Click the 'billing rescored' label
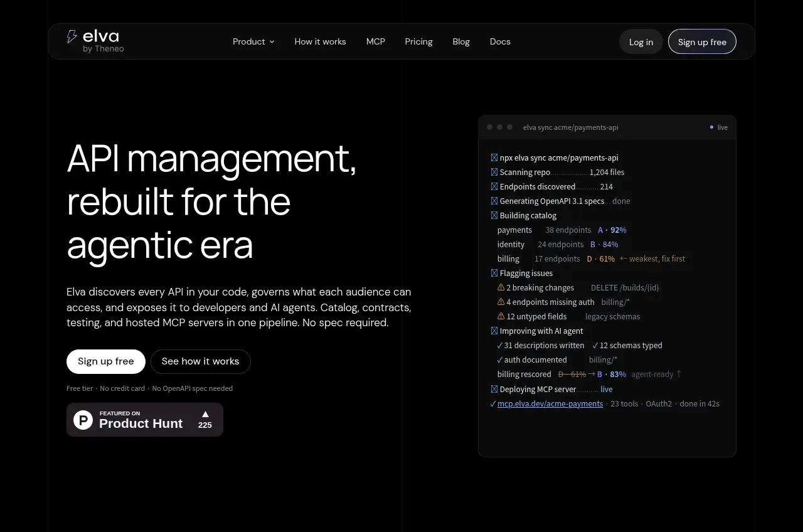Viewport: 803px width, 532px height. click(x=524, y=375)
